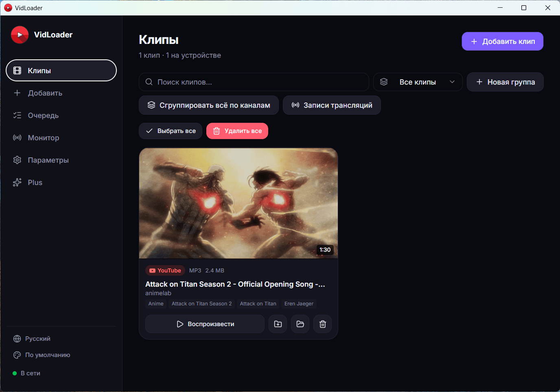Delete the clip with the trash icon
This screenshot has width=560, height=392.
[x=323, y=324]
